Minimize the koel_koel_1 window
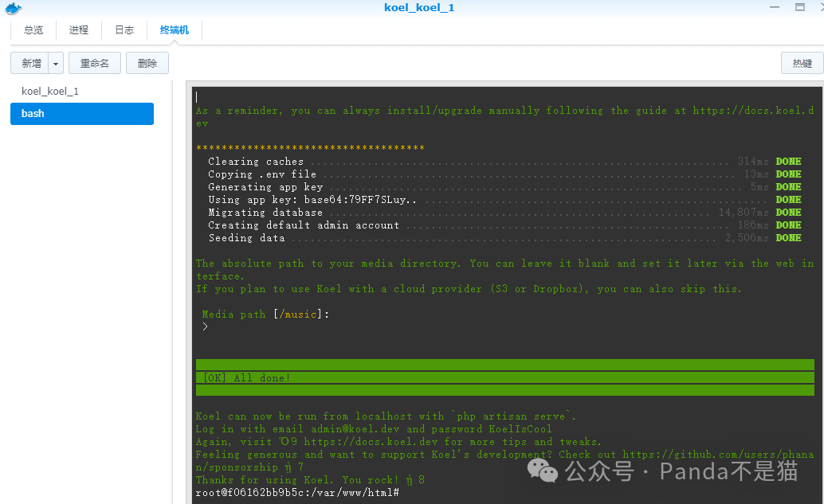Image resolution: width=824 pixels, height=504 pixels. point(775,7)
